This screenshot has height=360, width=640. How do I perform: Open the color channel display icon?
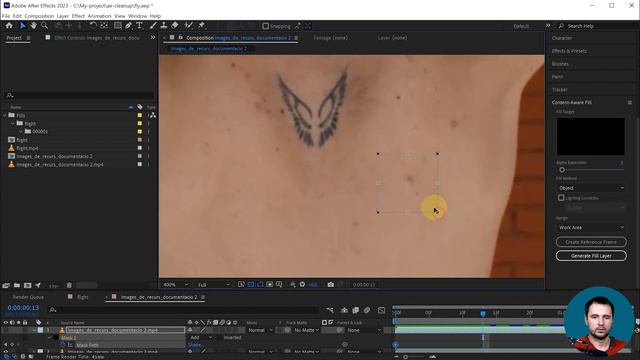point(293,284)
